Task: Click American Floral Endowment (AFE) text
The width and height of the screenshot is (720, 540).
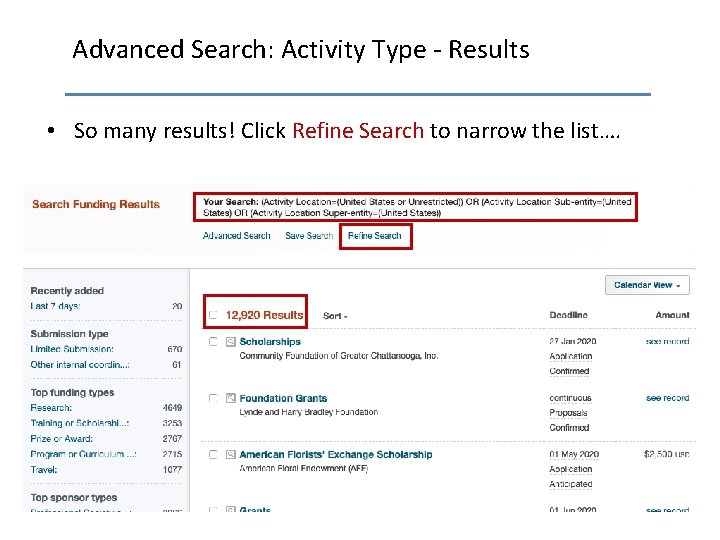Action: point(304,468)
